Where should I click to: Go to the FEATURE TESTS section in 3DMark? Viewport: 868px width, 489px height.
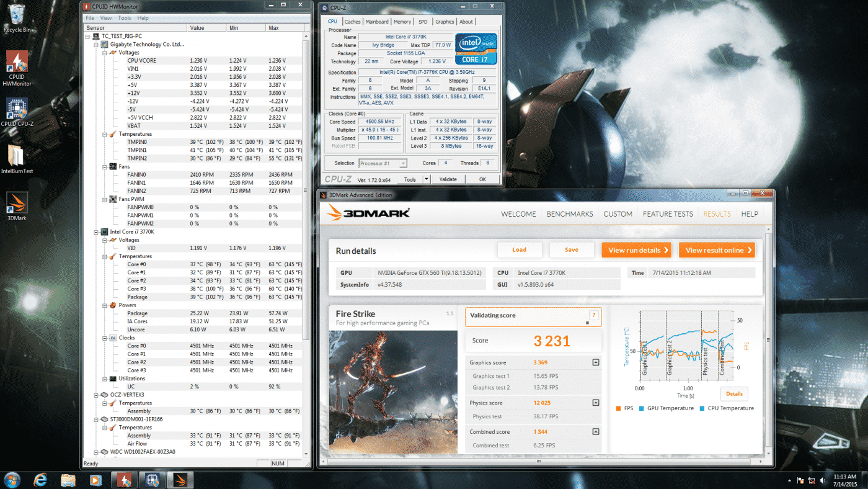[668, 214]
